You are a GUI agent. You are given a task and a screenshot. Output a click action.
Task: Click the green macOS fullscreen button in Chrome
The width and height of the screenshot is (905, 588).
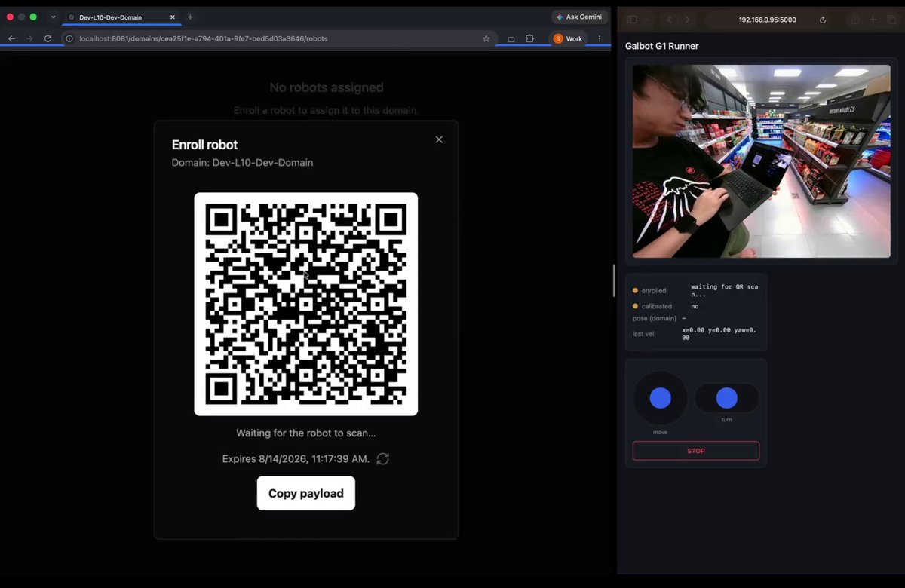coord(33,17)
